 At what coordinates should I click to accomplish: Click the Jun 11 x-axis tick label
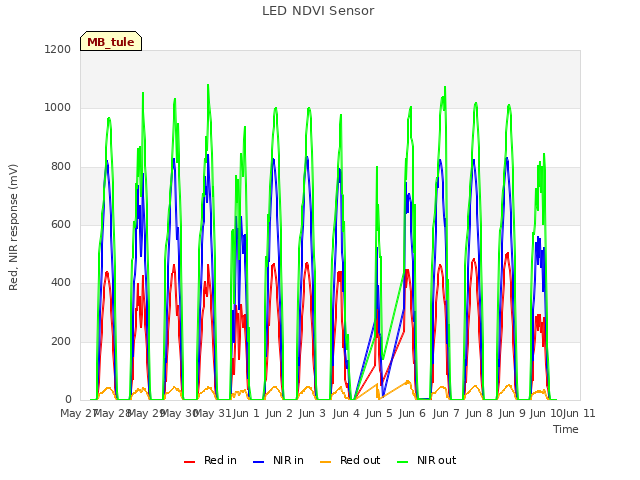coord(579,413)
